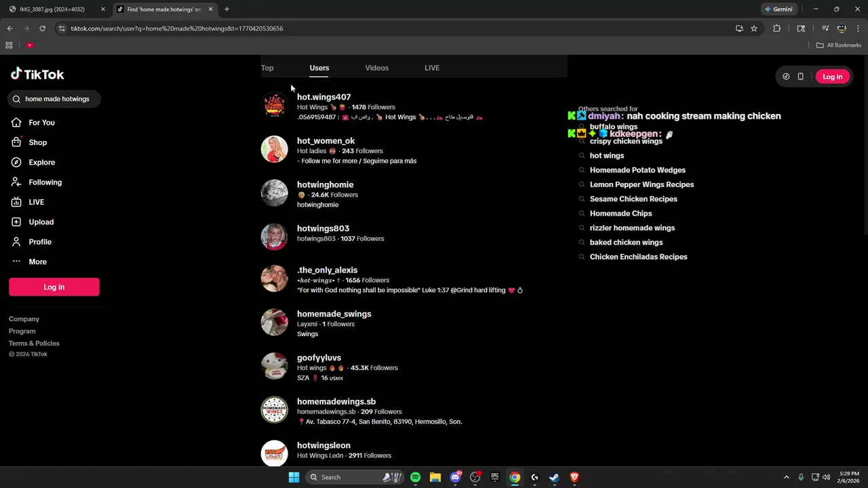This screenshot has height=488, width=868.
Task: Click the goofyyluvs avatar
Action: pos(275,366)
